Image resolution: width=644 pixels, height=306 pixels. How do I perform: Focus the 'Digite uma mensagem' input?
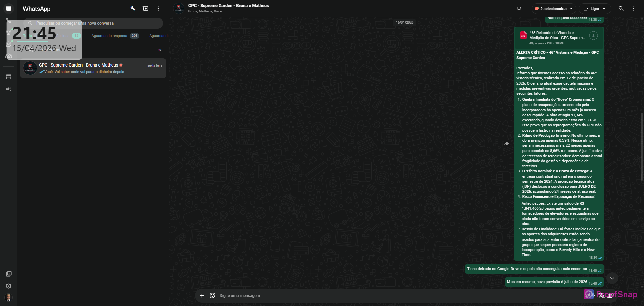tap(399, 296)
